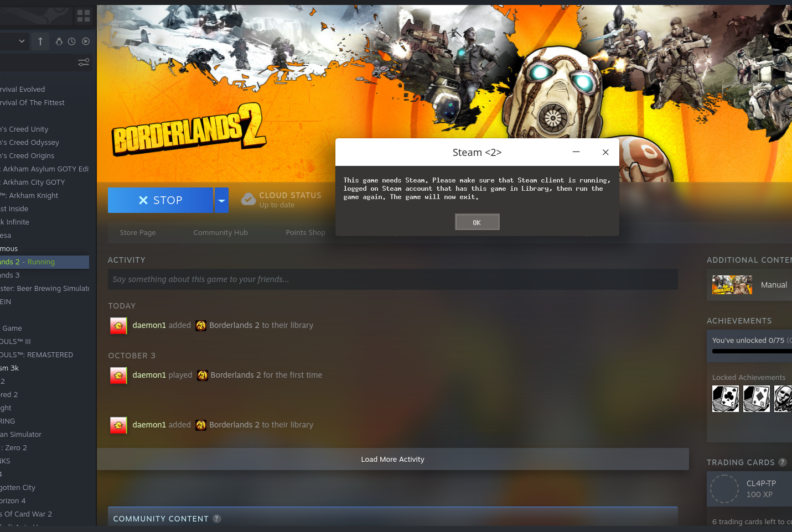Open advanced filter sliders in sidebar

[84, 62]
